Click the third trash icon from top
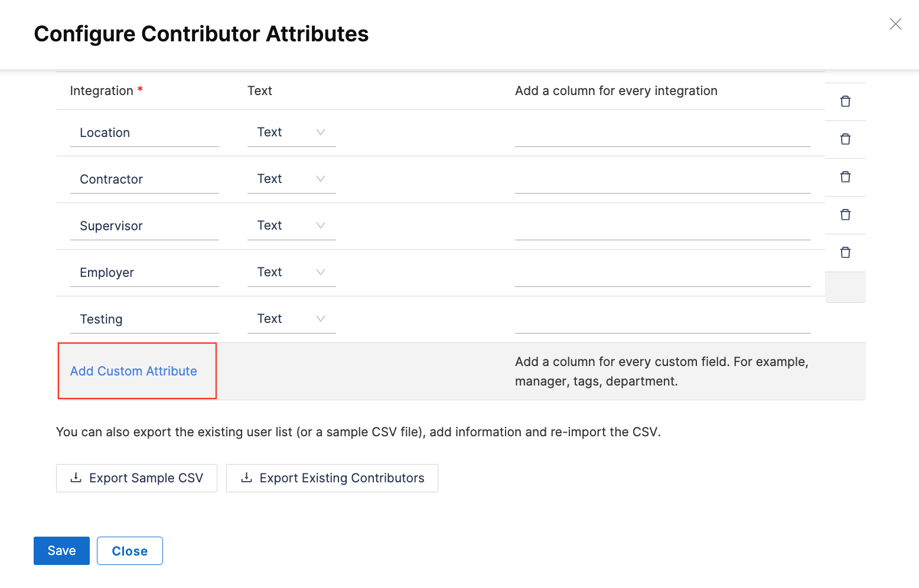This screenshot has width=919, height=588. coord(845,177)
